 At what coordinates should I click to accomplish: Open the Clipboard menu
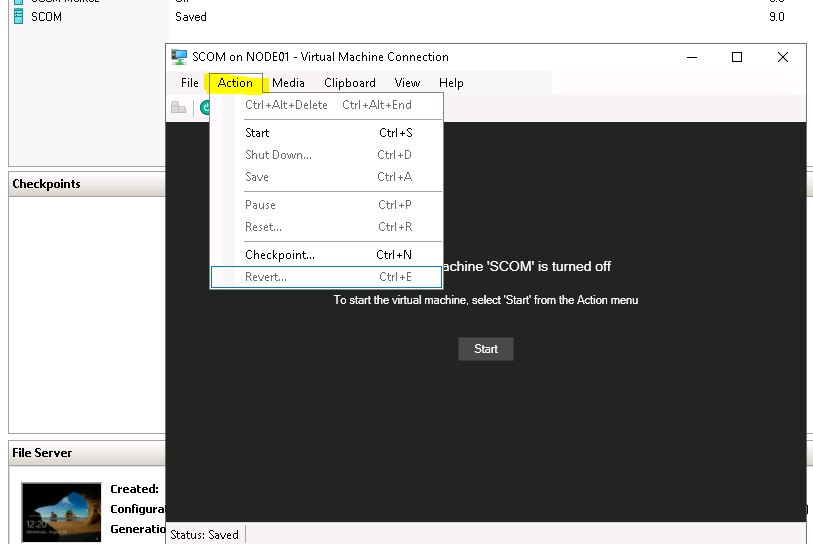click(x=349, y=83)
